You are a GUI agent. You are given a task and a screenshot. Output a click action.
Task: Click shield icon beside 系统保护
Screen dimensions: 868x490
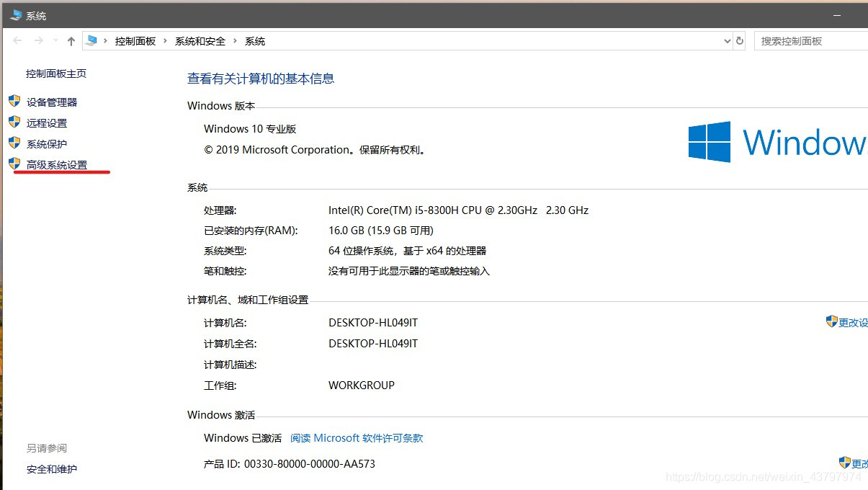pyautogui.click(x=14, y=143)
